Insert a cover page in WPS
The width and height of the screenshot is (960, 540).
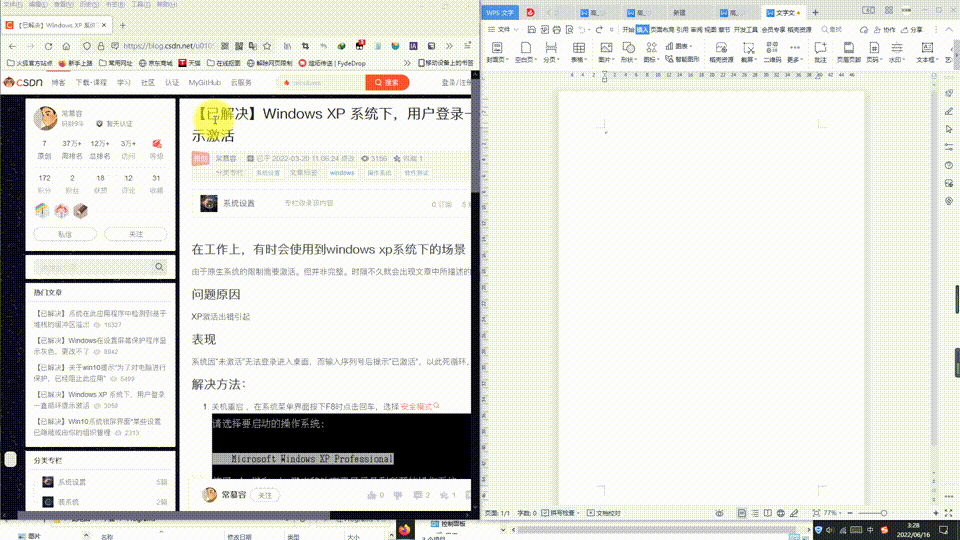497,52
